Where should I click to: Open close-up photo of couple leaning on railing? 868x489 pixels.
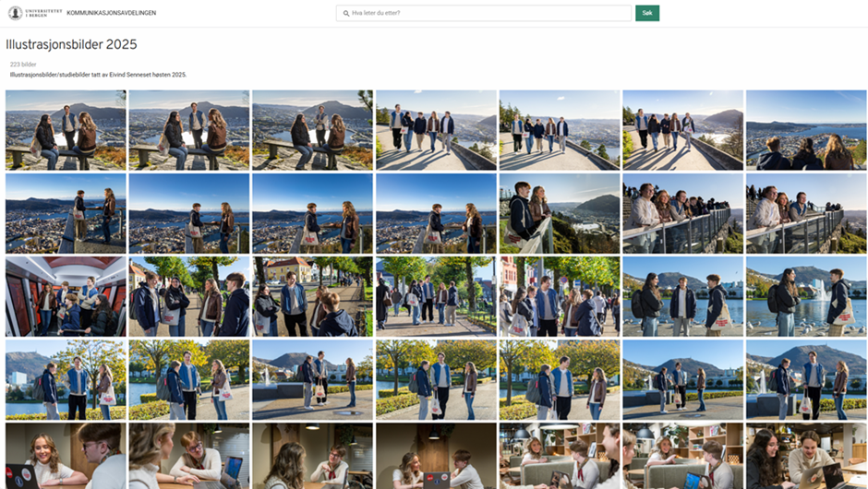559,213
